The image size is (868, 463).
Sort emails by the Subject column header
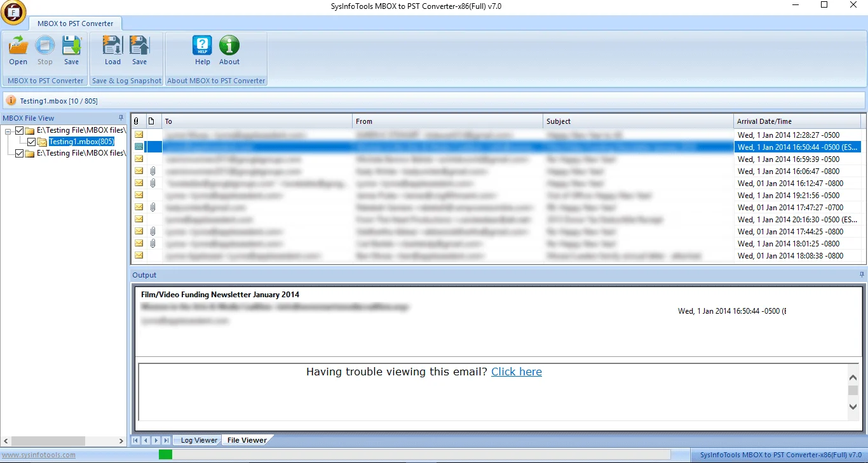click(639, 121)
